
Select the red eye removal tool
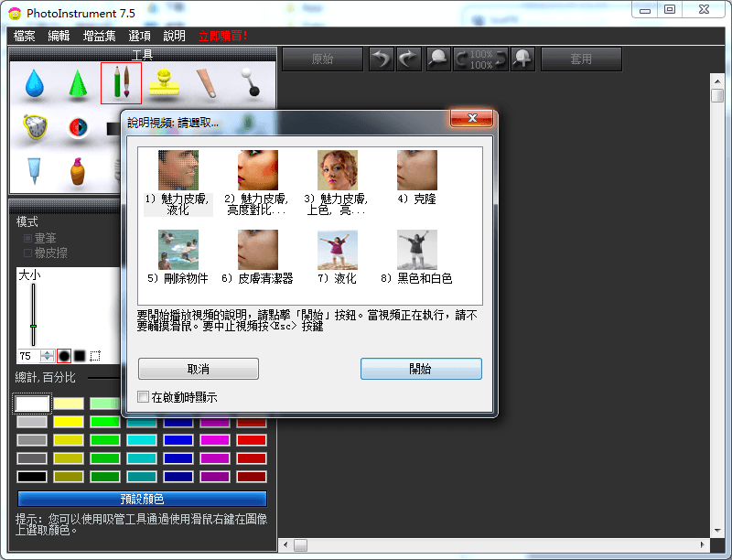(x=78, y=127)
